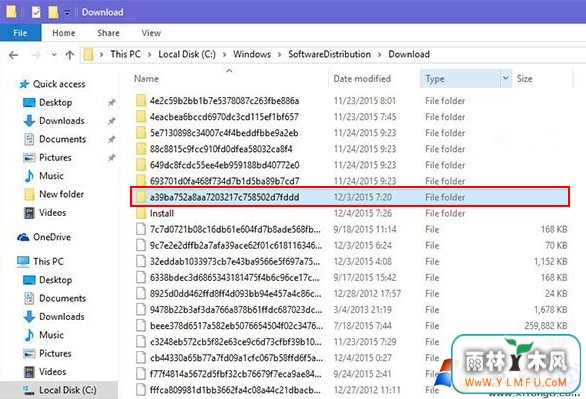Open Videos under This PC
Viewport: 586px width, 399px height.
coord(52,371)
